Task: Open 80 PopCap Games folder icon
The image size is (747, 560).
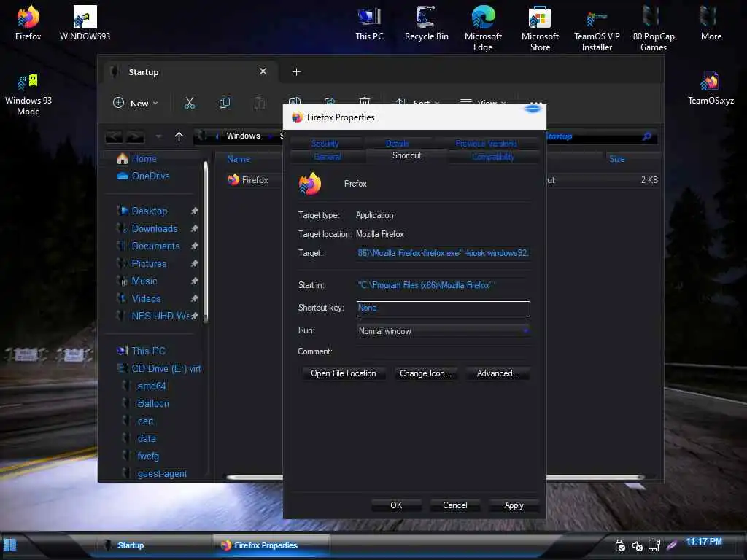Action: 654,28
